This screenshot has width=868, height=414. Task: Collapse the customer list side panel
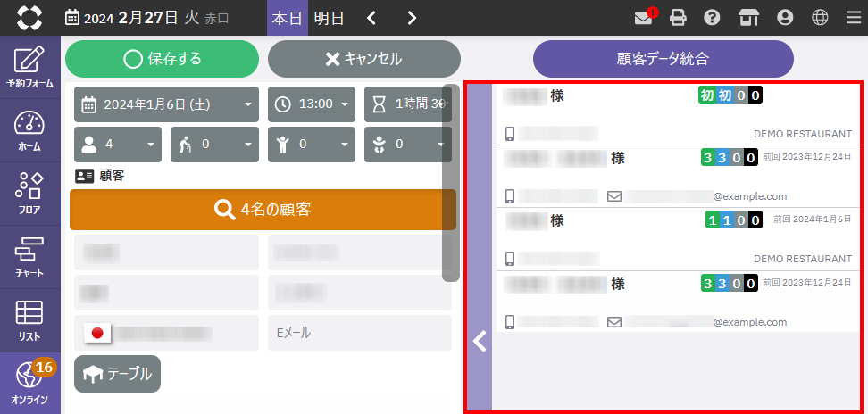pos(480,341)
